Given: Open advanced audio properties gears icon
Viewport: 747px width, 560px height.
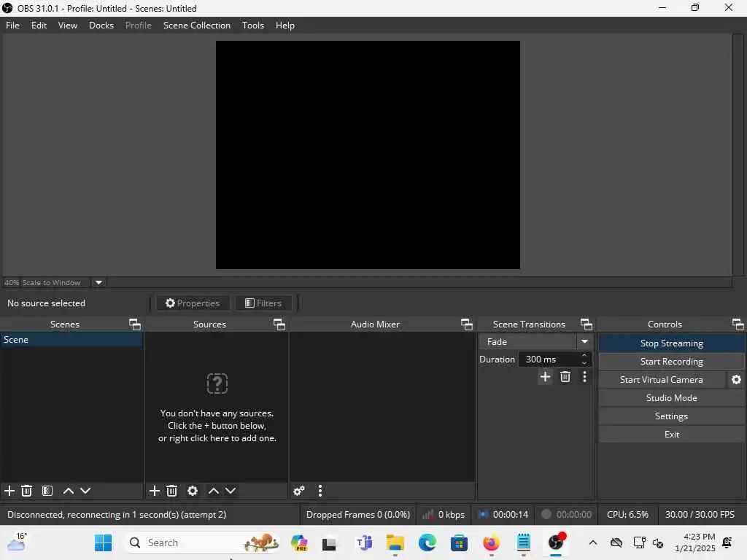Looking at the screenshot, I should (x=299, y=491).
